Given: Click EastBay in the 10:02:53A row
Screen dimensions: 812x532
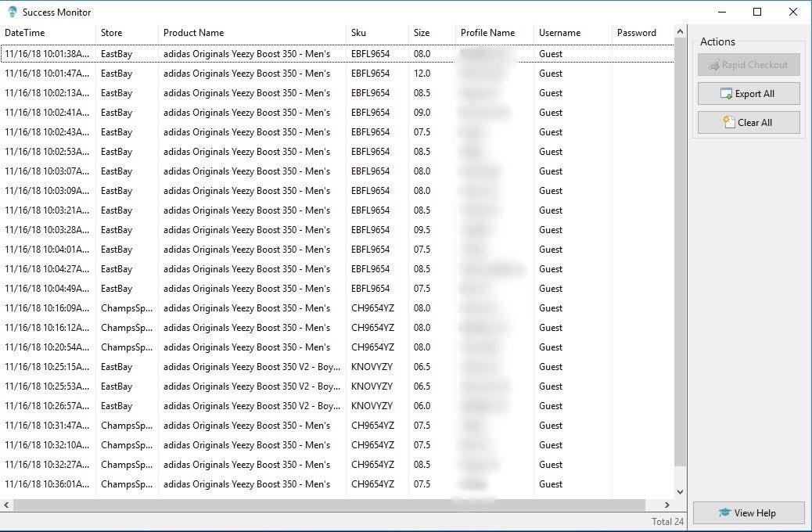Looking at the screenshot, I should (x=117, y=152).
